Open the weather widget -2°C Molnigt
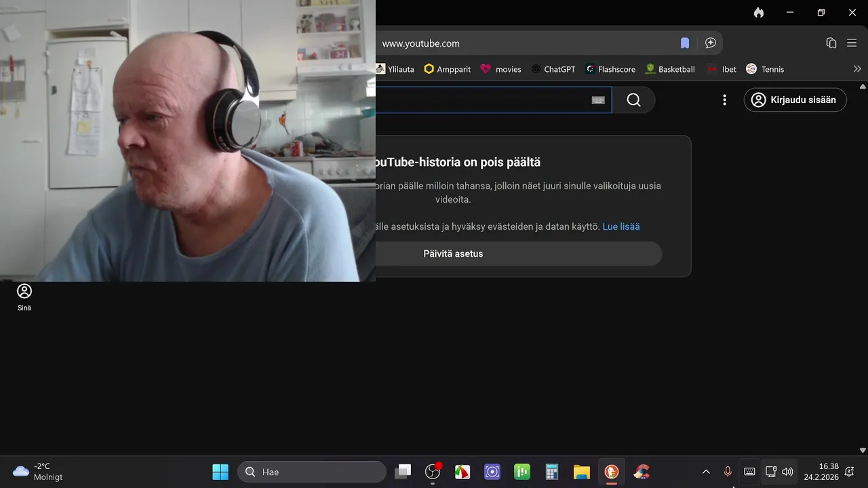Screen dimensions: 868x488 (x=38, y=472)
